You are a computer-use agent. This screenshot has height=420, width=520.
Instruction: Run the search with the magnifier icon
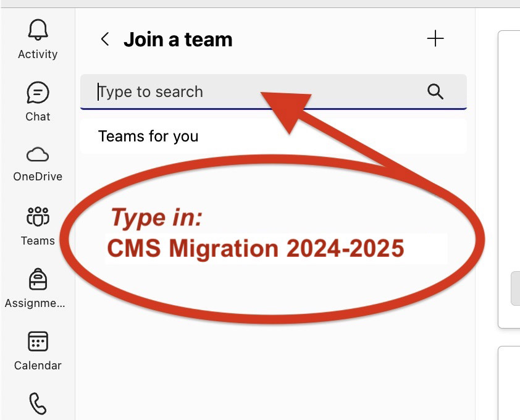pos(435,91)
